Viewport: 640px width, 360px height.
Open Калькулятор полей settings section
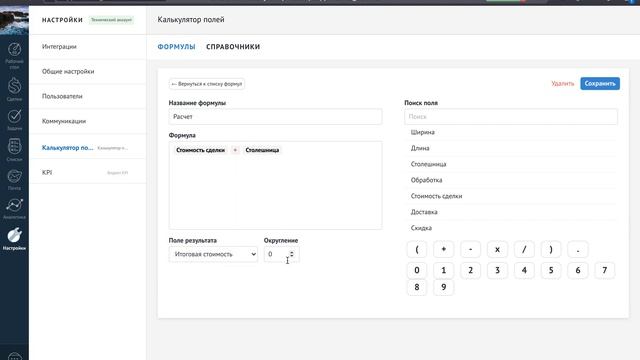(88, 147)
